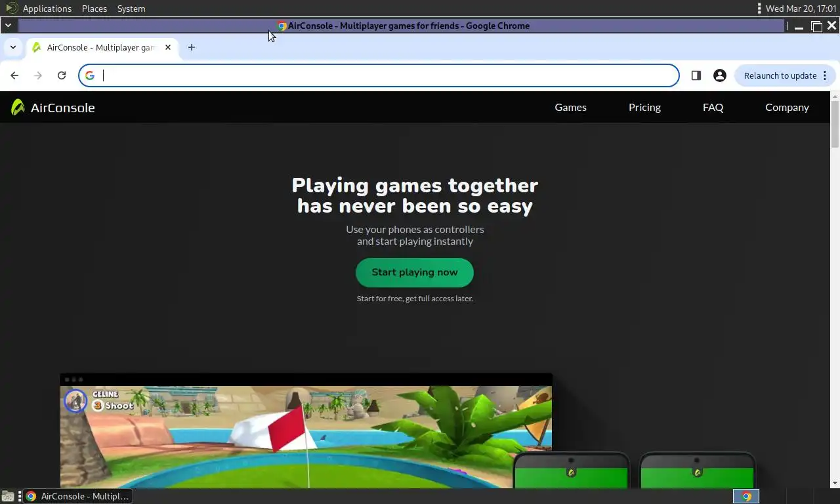This screenshot has height=504, width=840.
Task: Close the AirConsole browser tab
Action: [x=168, y=47]
